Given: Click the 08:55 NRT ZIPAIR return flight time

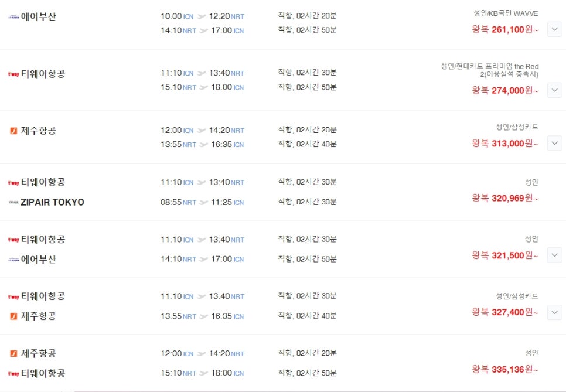Looking at the screenshot, I should [x=178, y=202].
